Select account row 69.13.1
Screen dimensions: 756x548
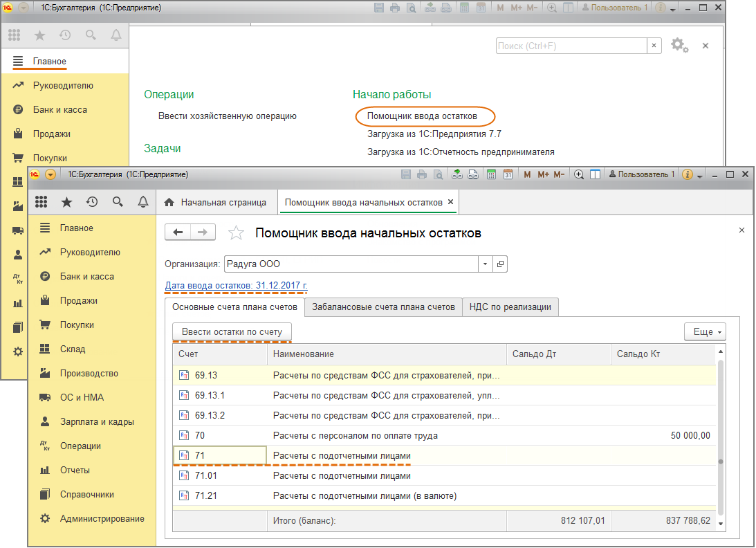click(x=444, y=396)
